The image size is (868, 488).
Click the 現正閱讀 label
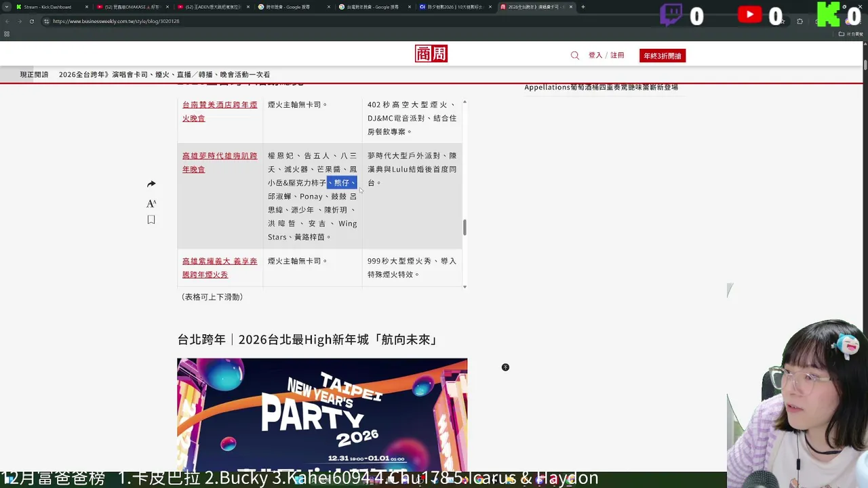(x=34, y=75)
